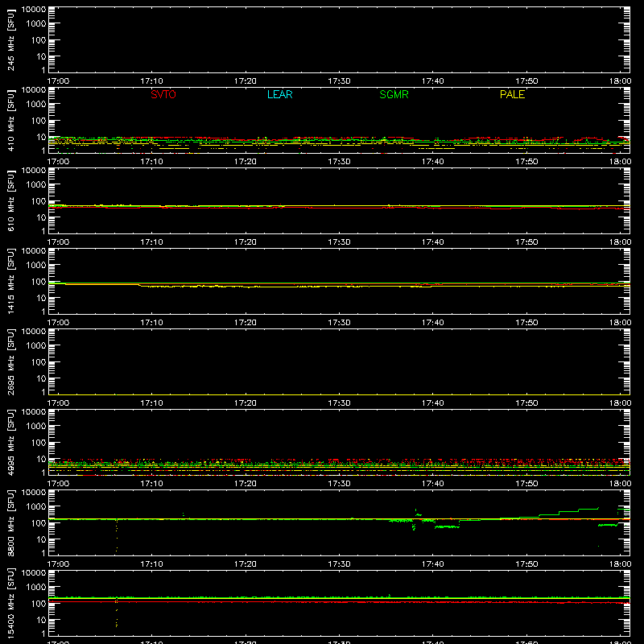Click the 100 y-tick of the 15400 MHz plot
This screenshot has width=644, height=644.
click(x=39, y=603)
